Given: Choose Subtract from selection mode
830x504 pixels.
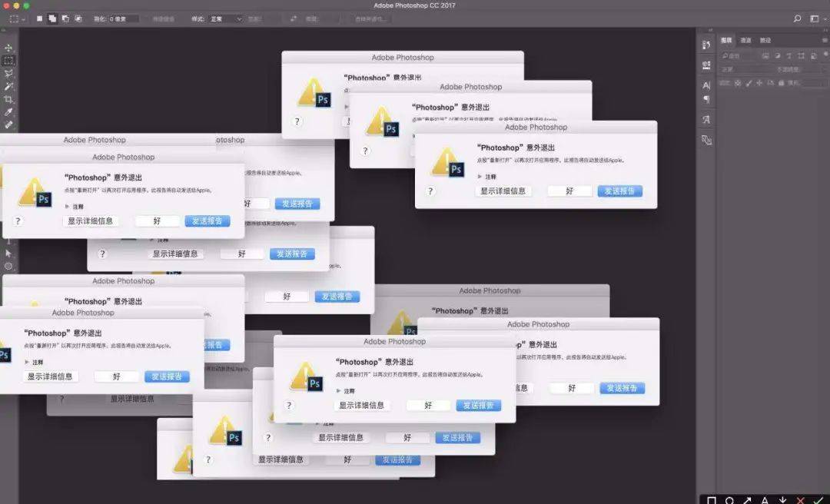Looking at the screenshot, I should click(65, 18).
